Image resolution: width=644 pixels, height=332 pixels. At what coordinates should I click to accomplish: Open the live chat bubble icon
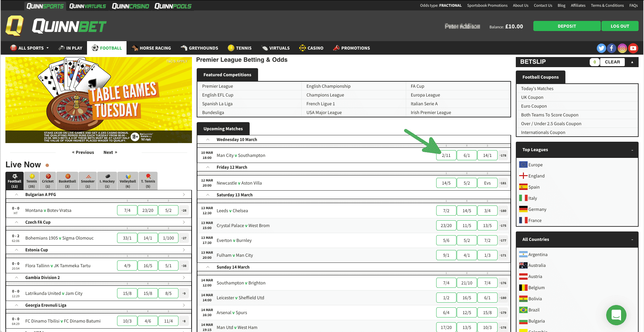(616, 315)
